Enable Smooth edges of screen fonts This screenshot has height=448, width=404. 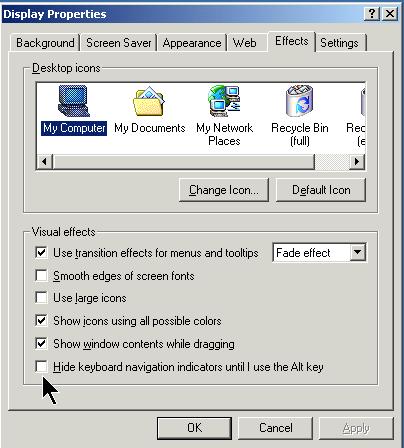(x=41, y=275)
